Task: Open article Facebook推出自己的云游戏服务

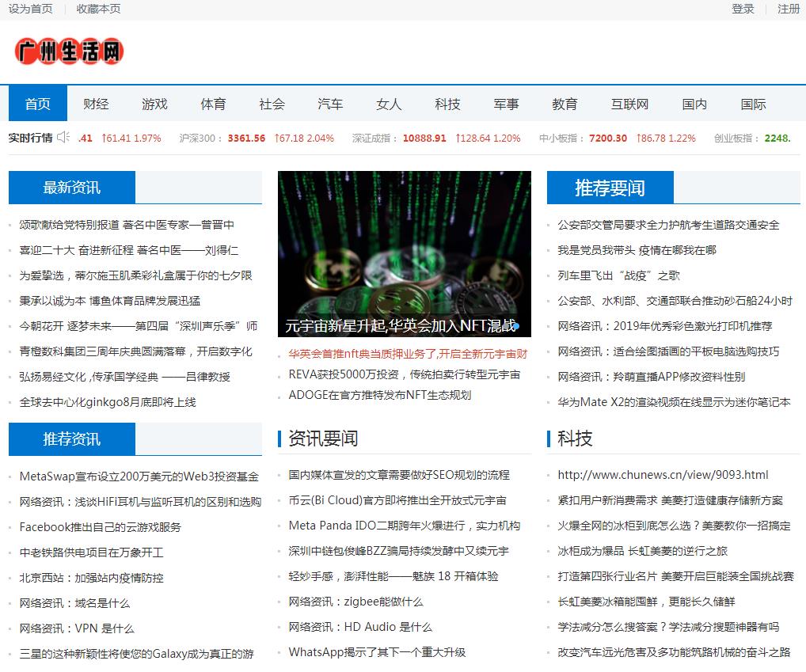Action: [101, 526]
